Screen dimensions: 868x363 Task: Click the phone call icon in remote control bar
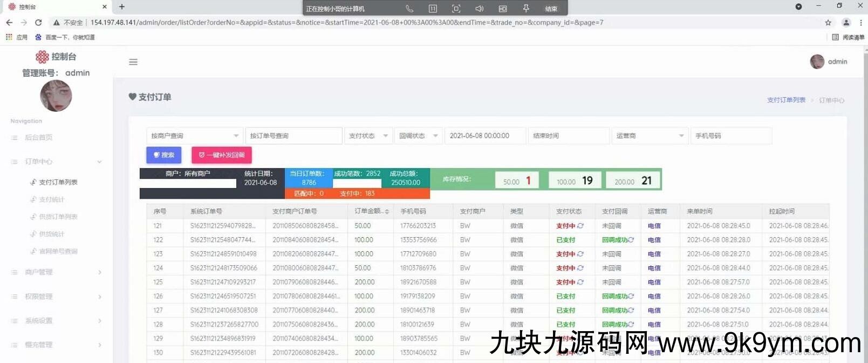(409, 8)
